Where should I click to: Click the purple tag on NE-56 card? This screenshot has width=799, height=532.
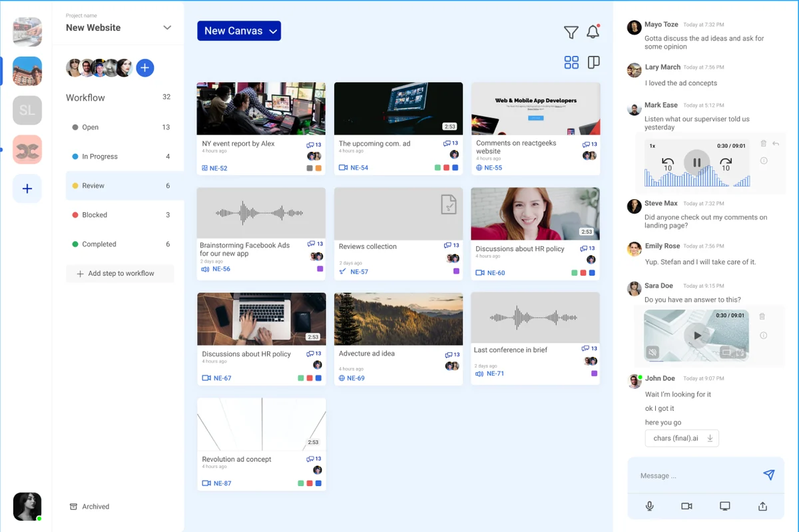(320, 269)
